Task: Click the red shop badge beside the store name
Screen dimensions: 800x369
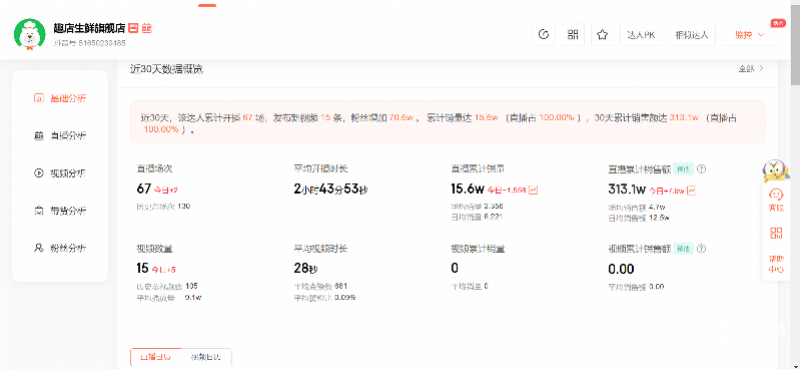Action: 133,28
